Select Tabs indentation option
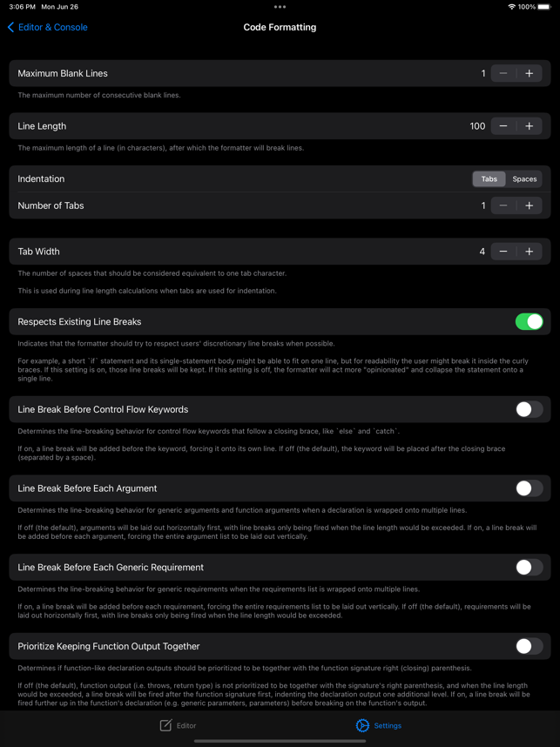 [489, 179]
